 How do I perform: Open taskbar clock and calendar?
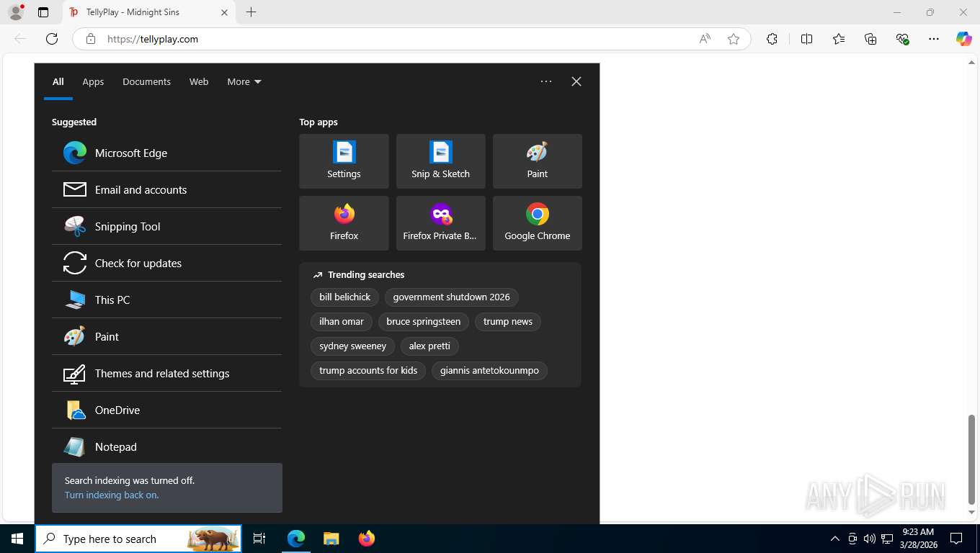[x=918, y=539]
